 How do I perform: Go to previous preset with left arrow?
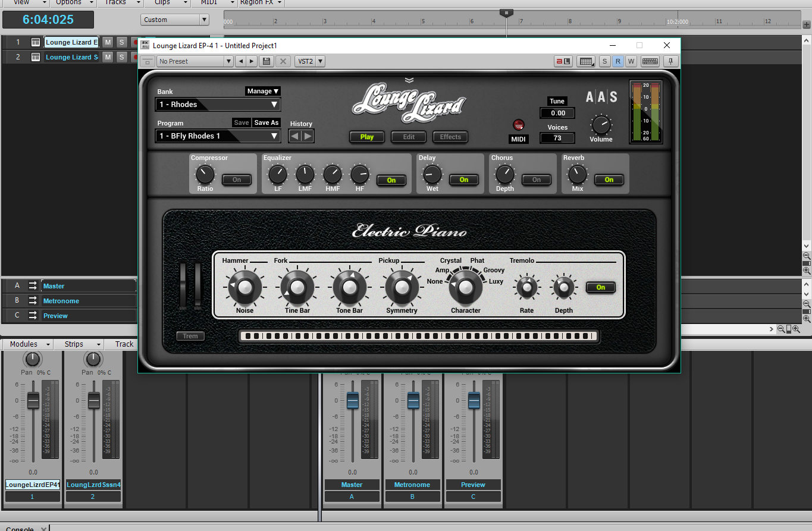(240, 61)
